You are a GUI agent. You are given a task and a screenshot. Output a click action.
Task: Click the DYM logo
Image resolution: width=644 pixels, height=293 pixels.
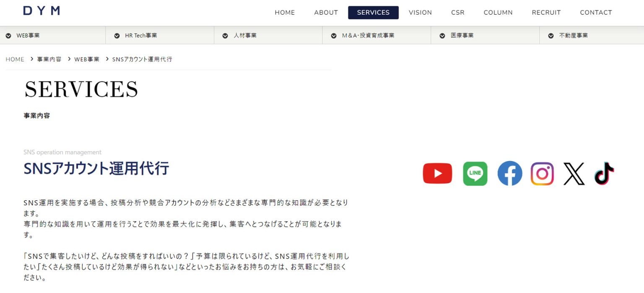coord(40,10)
